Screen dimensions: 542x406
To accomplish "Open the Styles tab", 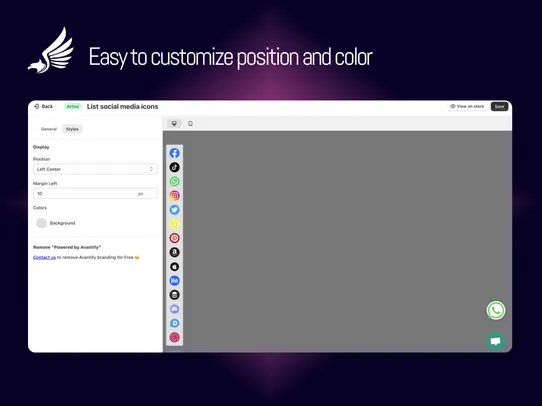I will pyautogui.click(x=72, y=129).
